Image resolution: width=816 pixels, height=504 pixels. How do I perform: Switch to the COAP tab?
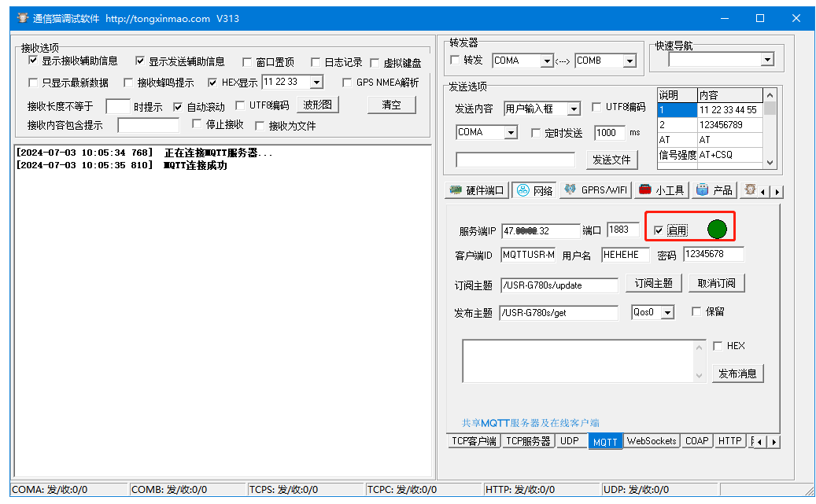coord(697,441)
